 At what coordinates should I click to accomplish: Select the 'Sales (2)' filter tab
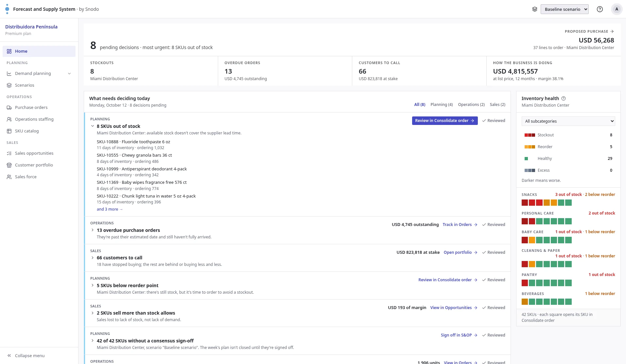point(497,105)
